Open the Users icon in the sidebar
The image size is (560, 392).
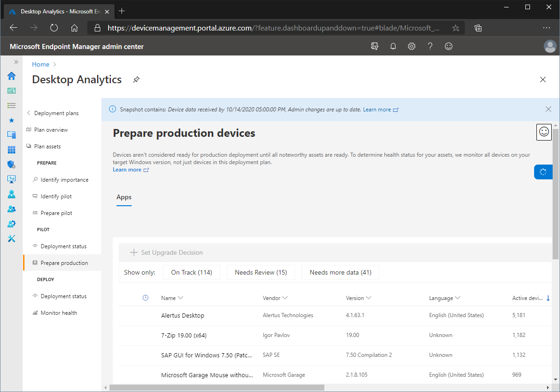pyautogui.click(x=12, y=194)
